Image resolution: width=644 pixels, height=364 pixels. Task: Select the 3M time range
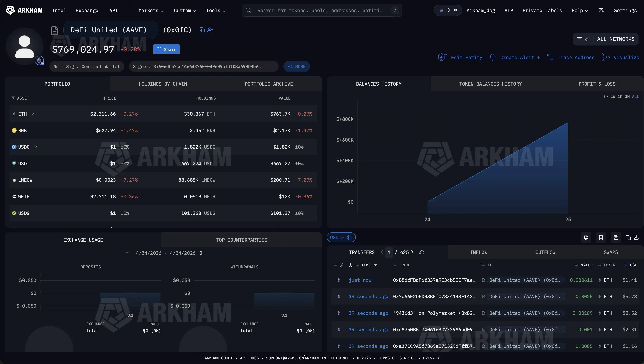(627, 96)
